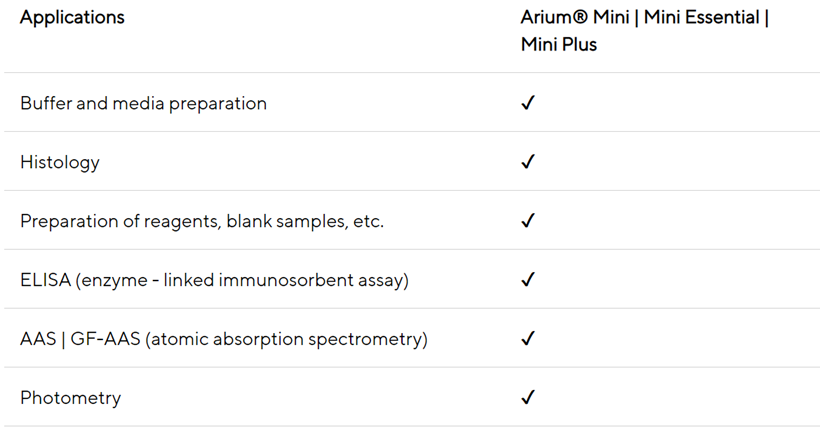Click checkmark for AAS | GF-AAS row

pos(528,339)
